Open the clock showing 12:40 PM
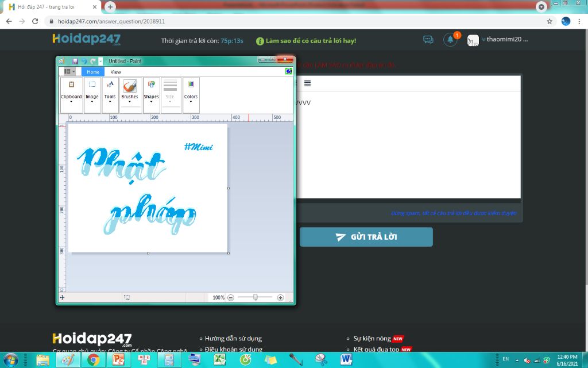The height and width of the screenshot is (368, 588). [x=567, y=360]
